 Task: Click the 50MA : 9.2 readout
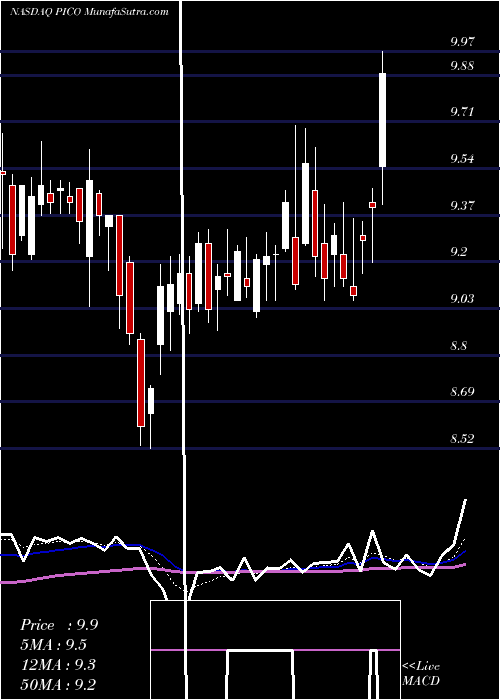click(58, 684)
